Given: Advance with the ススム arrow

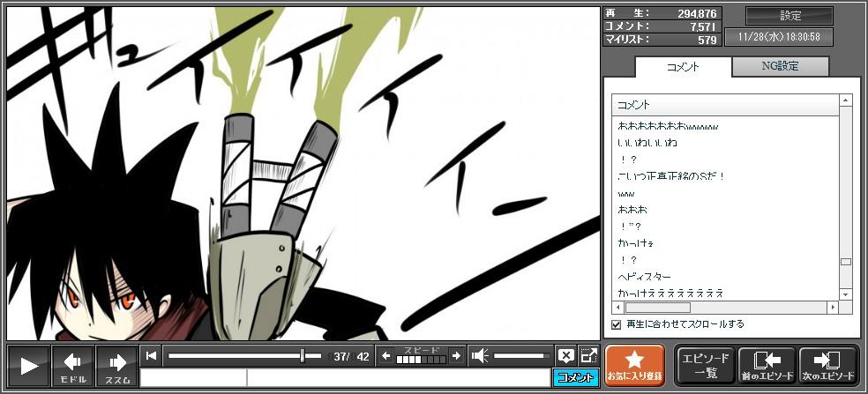Looking at the screenshot, I should [x=116, y=366].
